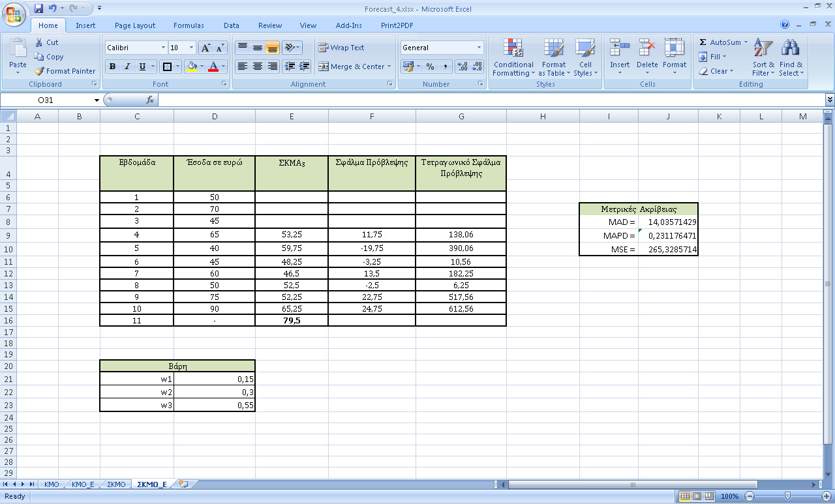Toggle bottom align for cells
This screenshot has width=835, height=504.
[273, 48]
